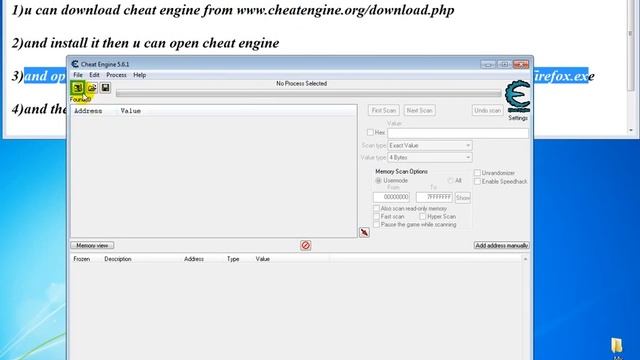Screen dimensions: 640x360
Task: Toggle the Hyper Scan checkbox
Action: click(x=422, y=216)
